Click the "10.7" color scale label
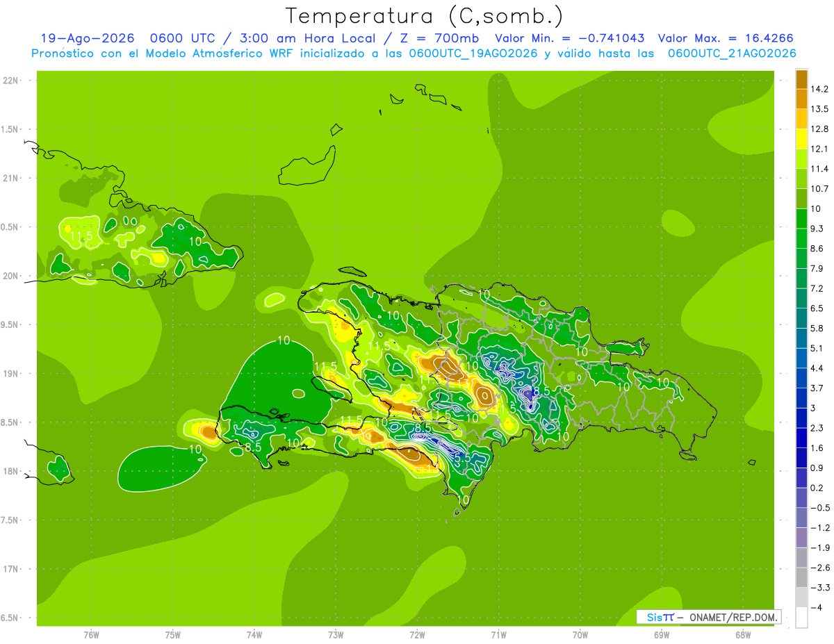Image resolution: width=834 pixels, height=644 pixels. click(819, 189)
